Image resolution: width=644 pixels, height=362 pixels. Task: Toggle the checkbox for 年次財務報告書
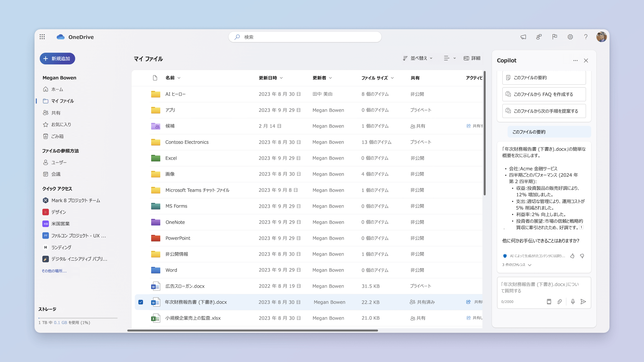(141, 302)
